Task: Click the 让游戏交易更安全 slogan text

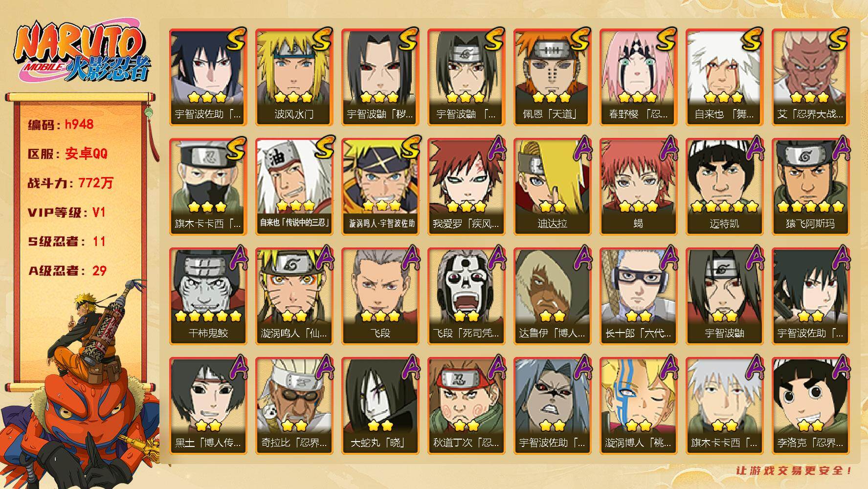Action: click(795, 470)
